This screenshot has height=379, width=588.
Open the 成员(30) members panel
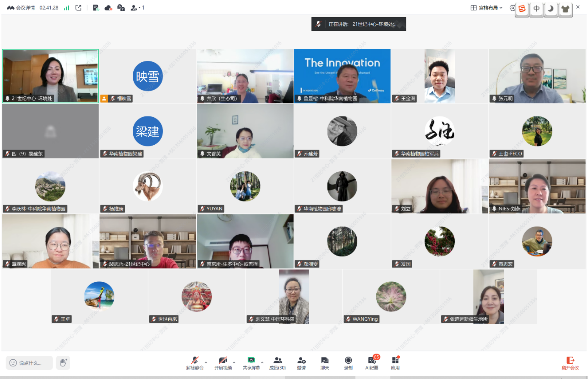278,363
